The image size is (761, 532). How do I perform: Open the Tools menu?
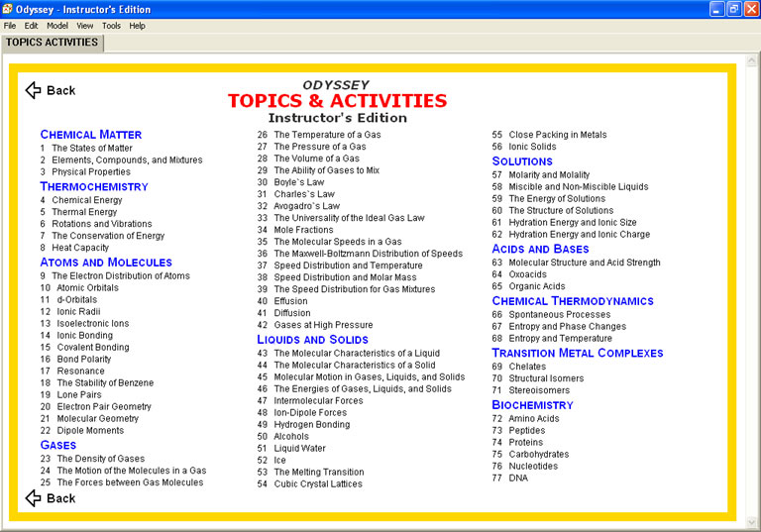point(111,26)
